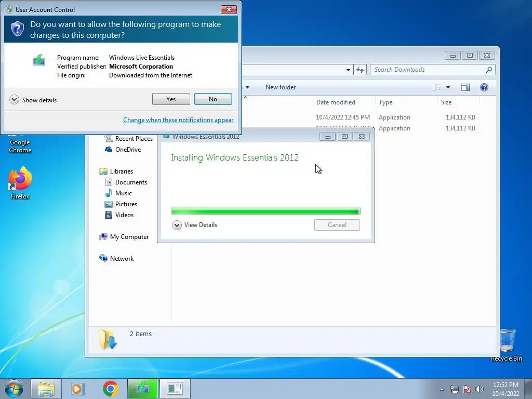Viewport: 532px width, 399px height.
Task: Click the network tray icon
Action: 454,389
